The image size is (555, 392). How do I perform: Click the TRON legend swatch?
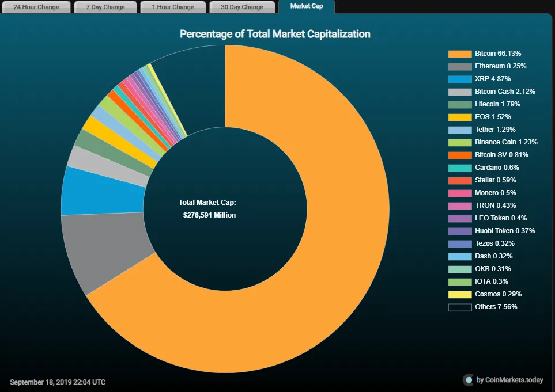click(x=460, y=205)
